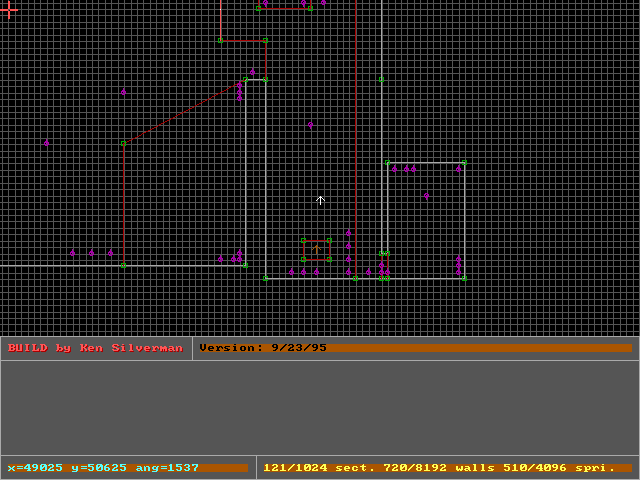The image size is (640, 480).
Task: Select the green vertex joining the diagonal and vertical red walls
Action: point(123,143)
